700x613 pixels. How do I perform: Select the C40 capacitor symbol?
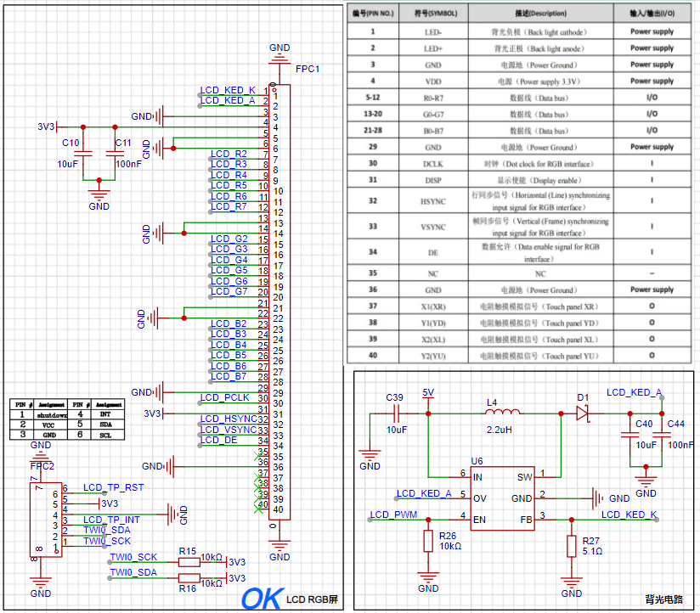(629, 435)
